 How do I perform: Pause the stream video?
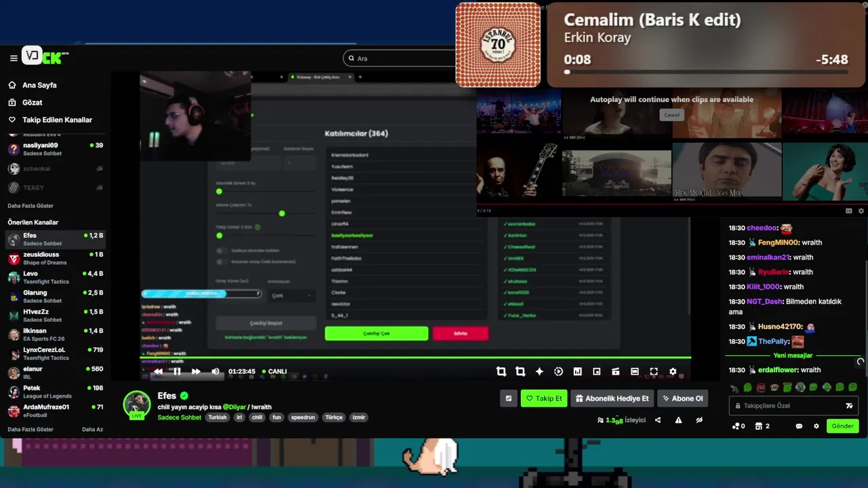point(177,371)
